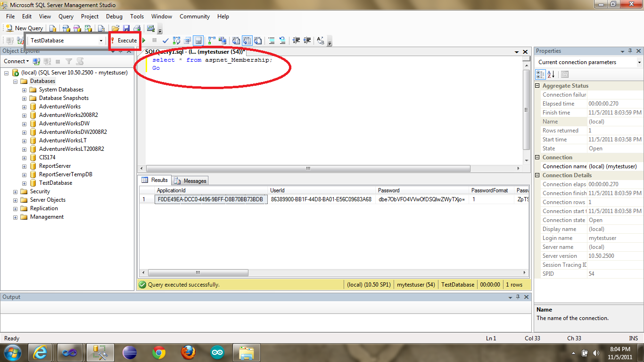Increase the indent of selected lines
This screenshot has height=362, width=644.
(307, 41)
